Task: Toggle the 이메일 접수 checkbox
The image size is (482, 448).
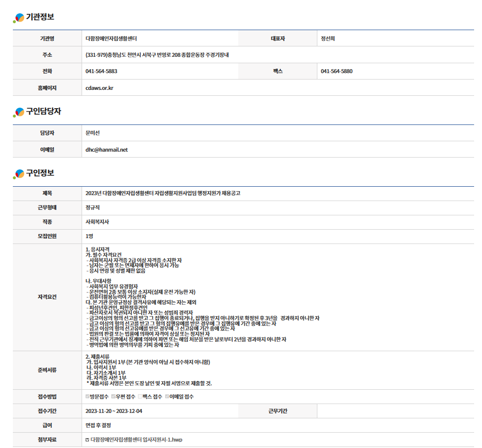Action: pos(167,397)
